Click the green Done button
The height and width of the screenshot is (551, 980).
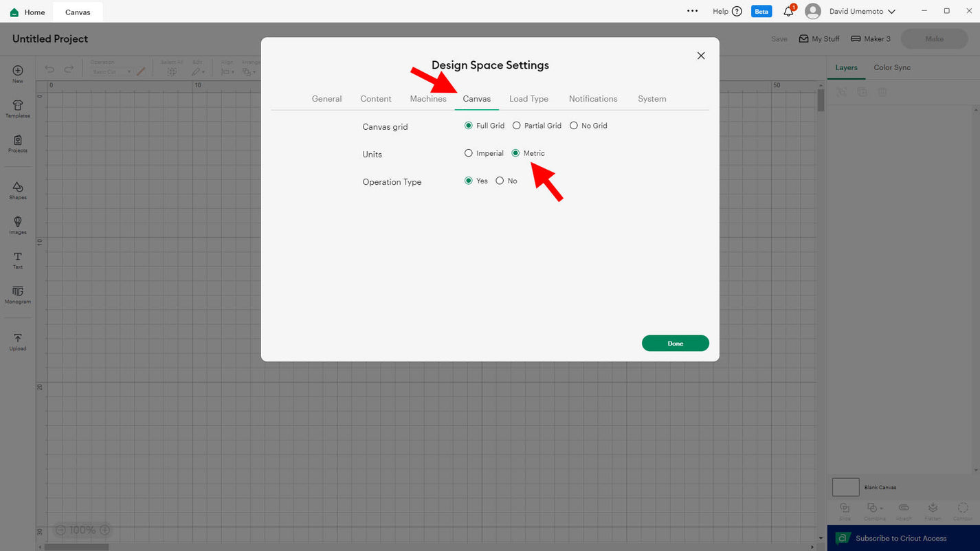pyautogui.click(x=675, y=344)
